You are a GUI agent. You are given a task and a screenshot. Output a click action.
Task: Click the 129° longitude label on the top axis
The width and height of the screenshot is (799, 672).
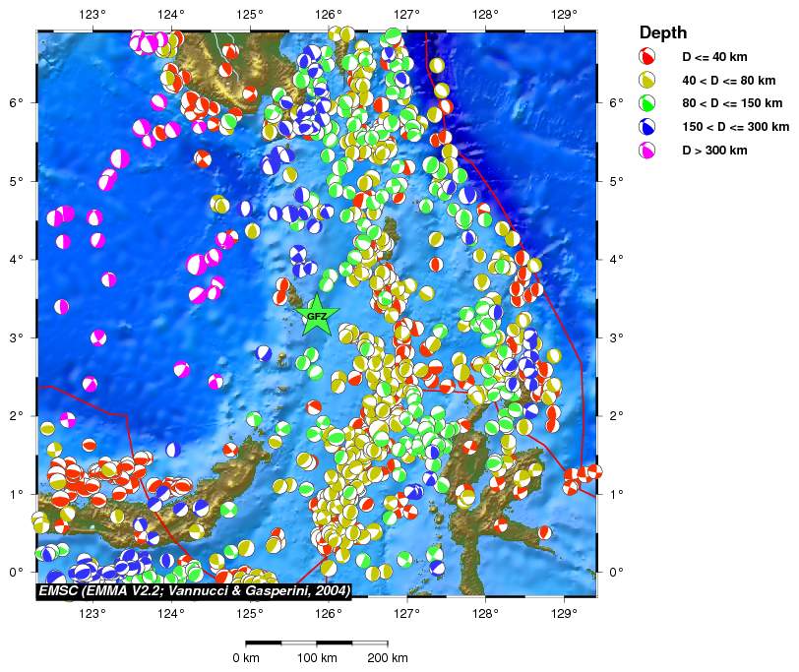[x=564, y=14]
